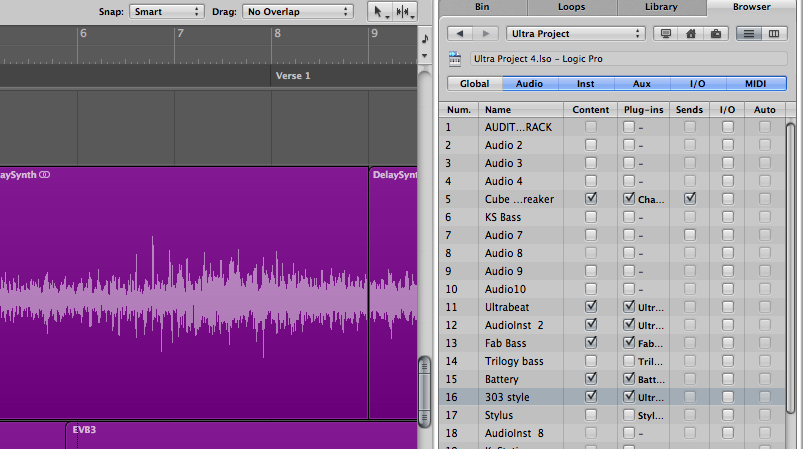The width and height of the screenshot is (803, 449).
Task: Select the Audio10 row name
Action: [505, 289]
